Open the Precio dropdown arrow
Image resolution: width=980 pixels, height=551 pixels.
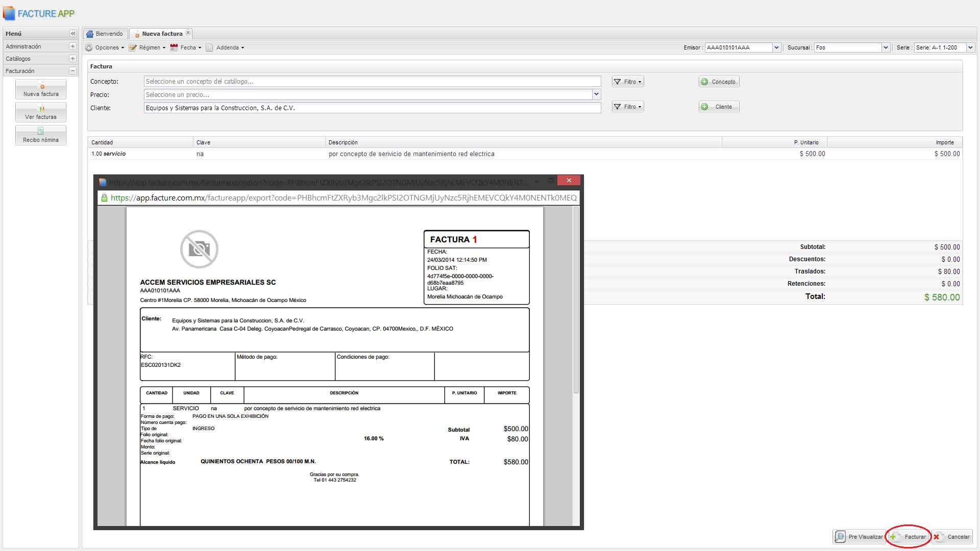pyautogui.click(x=596, y=94)
